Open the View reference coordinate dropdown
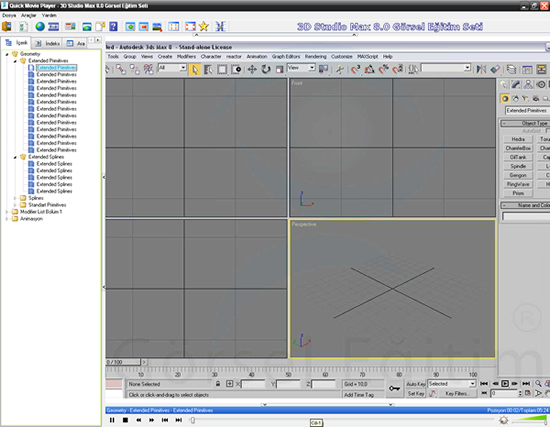Image resolution: width=550 pixels, height=427 pixels. pos(301,68)
